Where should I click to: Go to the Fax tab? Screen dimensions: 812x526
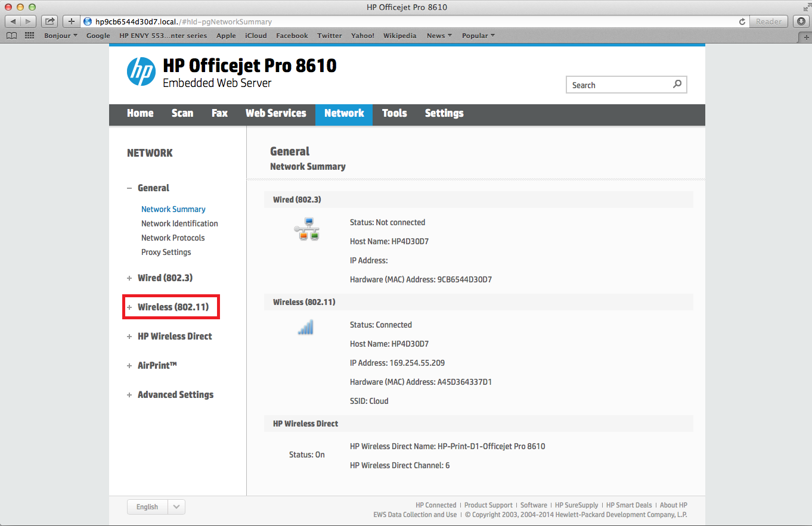click(x=219, y=113)
